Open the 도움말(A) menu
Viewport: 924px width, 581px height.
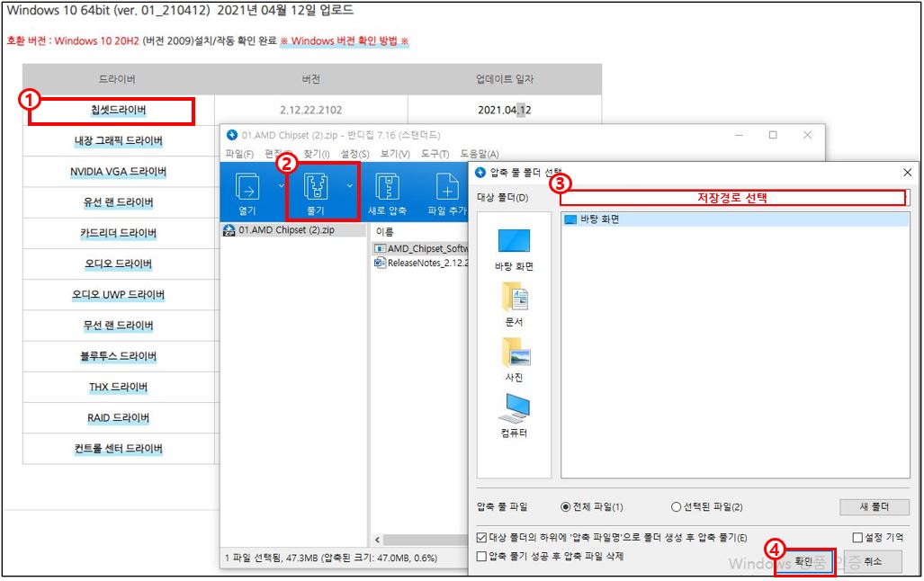click(x=479, y=154)
